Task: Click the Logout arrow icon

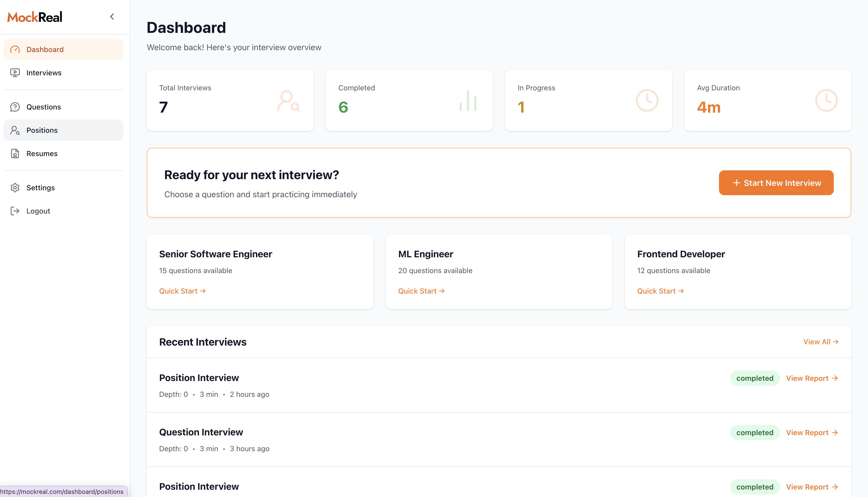Action: click(15, 211)
